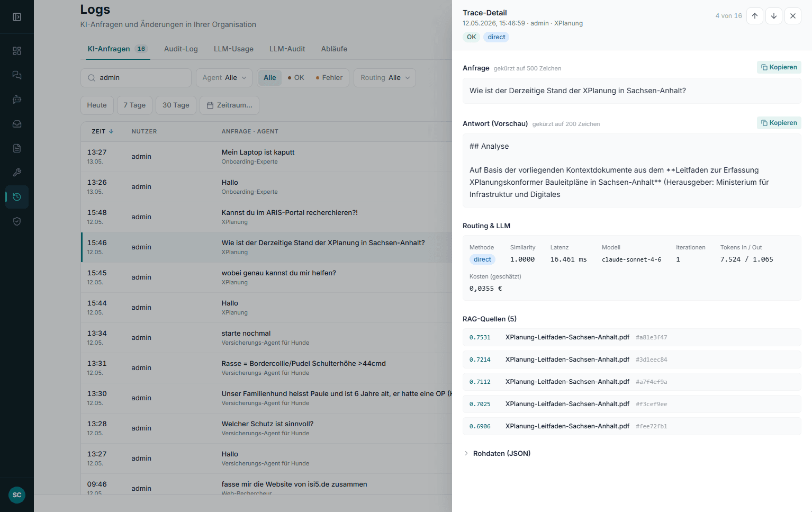Open the shield check icon in the sidebar

click(x=17, y=221)
